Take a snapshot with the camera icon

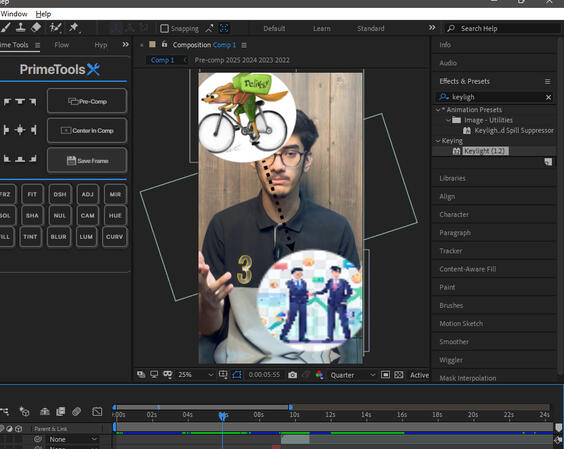(x=292, y=375)
